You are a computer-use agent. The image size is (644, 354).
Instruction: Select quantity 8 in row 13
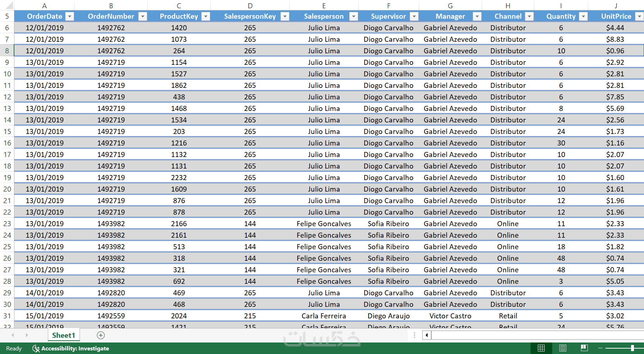[561, 108]
